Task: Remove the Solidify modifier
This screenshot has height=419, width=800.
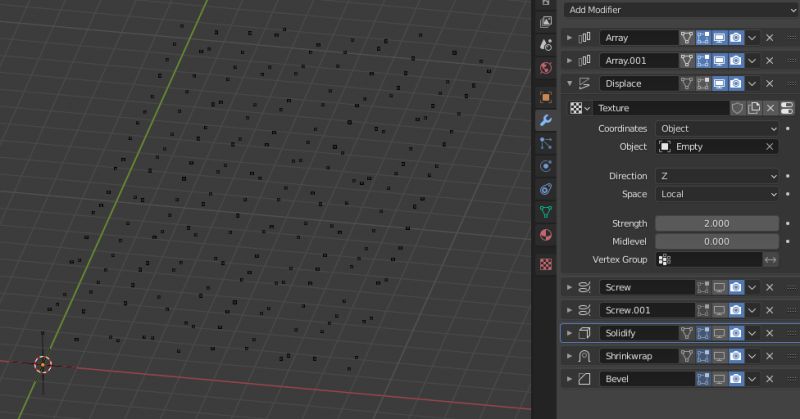Action: click(x=770, y=333)
